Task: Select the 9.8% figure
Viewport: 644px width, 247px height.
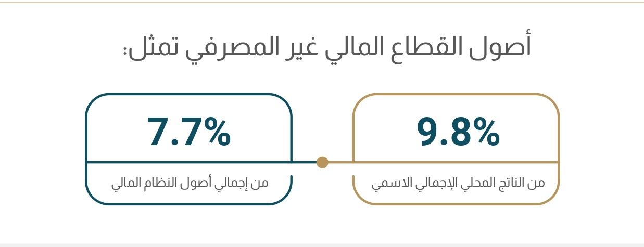Action: [458, 132]
